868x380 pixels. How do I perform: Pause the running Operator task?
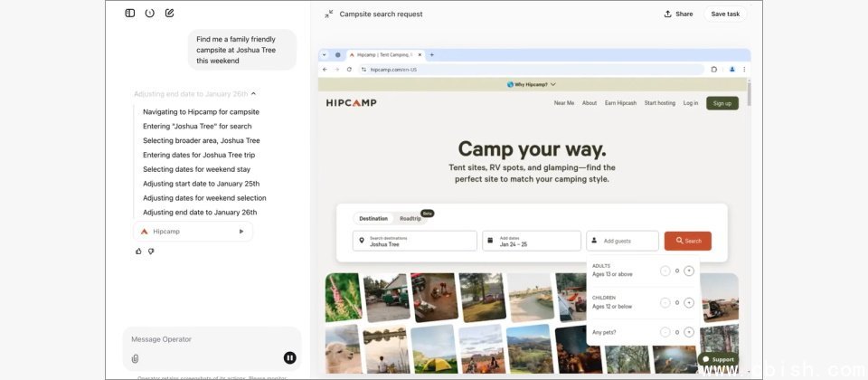(x=289, y=358)
